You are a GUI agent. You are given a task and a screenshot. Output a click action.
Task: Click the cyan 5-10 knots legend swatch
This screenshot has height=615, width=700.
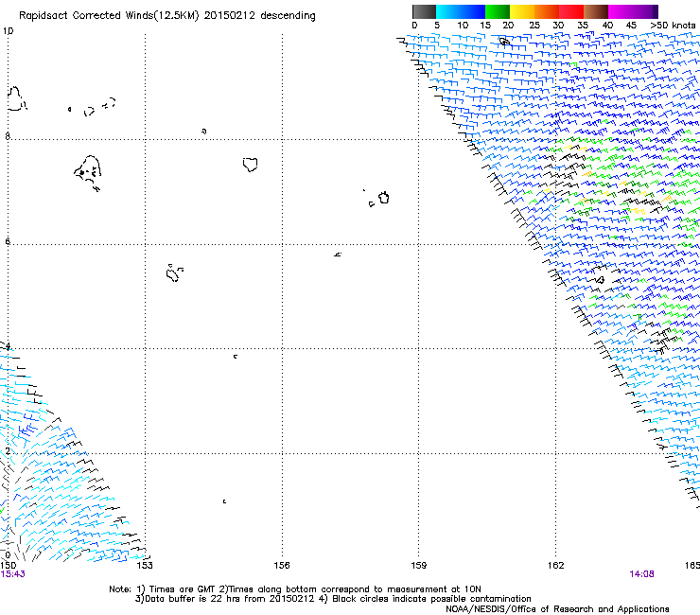point(448,11)
